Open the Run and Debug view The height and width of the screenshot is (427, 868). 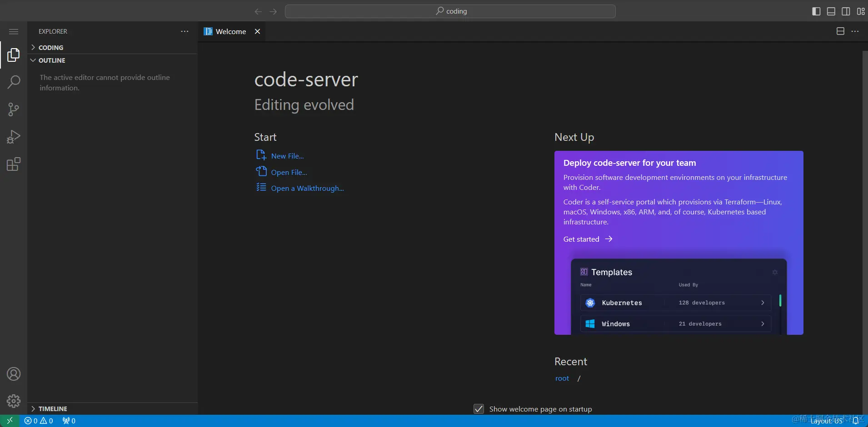tap(14, 137)
